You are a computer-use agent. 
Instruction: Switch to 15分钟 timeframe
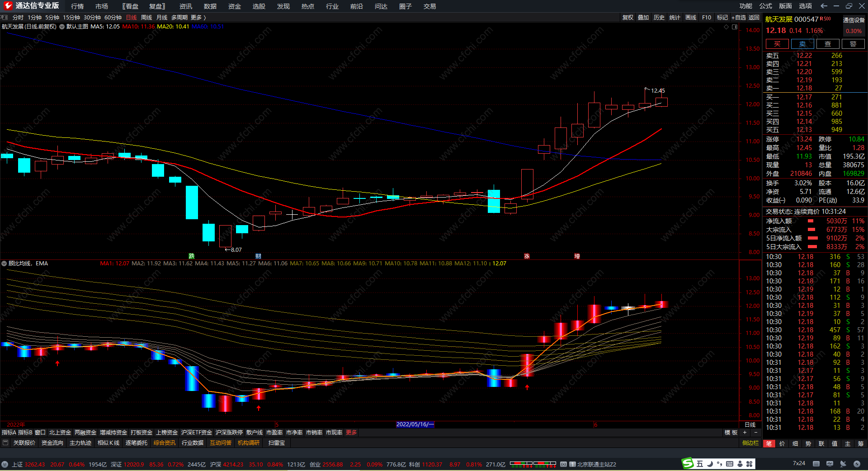pyautogui.click(x=71, y=17)
